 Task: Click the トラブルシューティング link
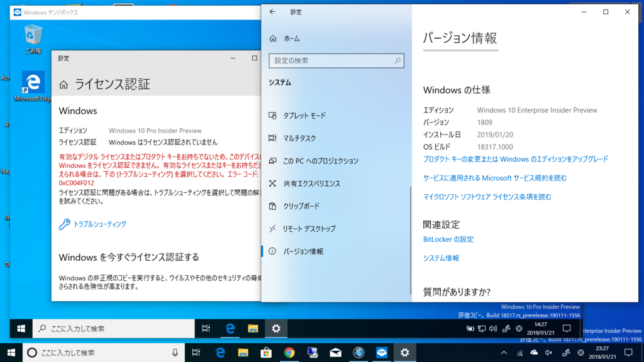tap(99, 224)
